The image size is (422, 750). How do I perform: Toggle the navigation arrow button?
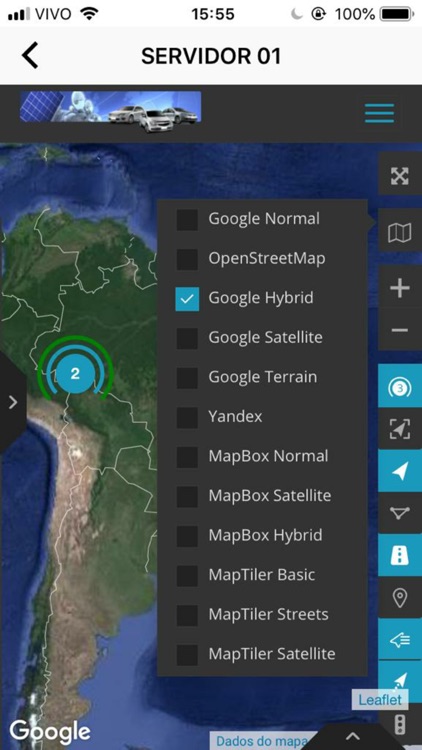[x=400, y=472]
